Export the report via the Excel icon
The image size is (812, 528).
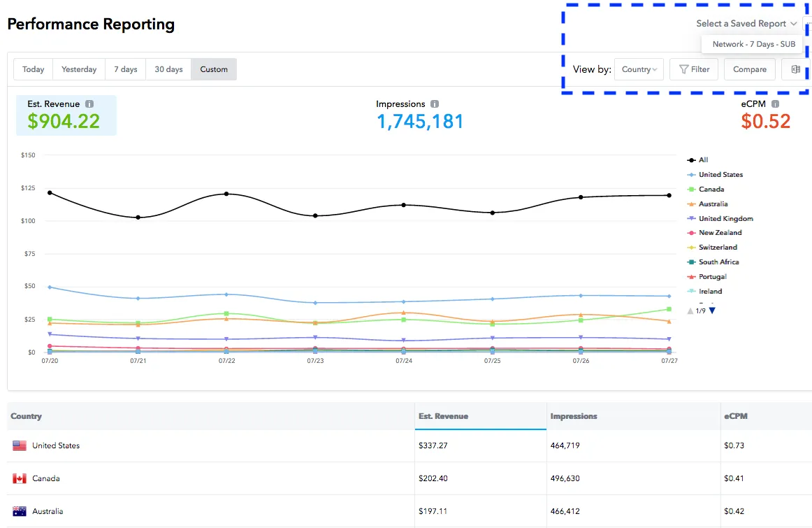coord(796,69)
